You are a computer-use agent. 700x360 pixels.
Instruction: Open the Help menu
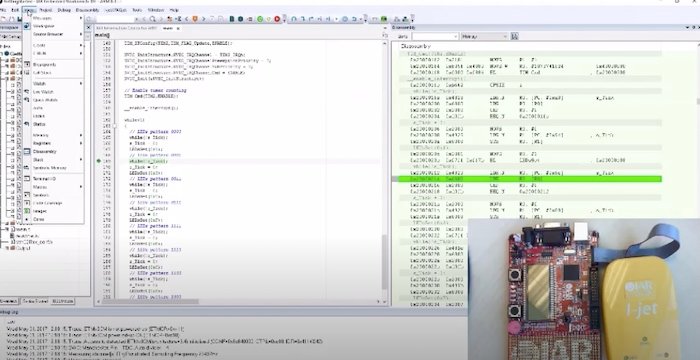pyautogui.click(x=174, y=10)
